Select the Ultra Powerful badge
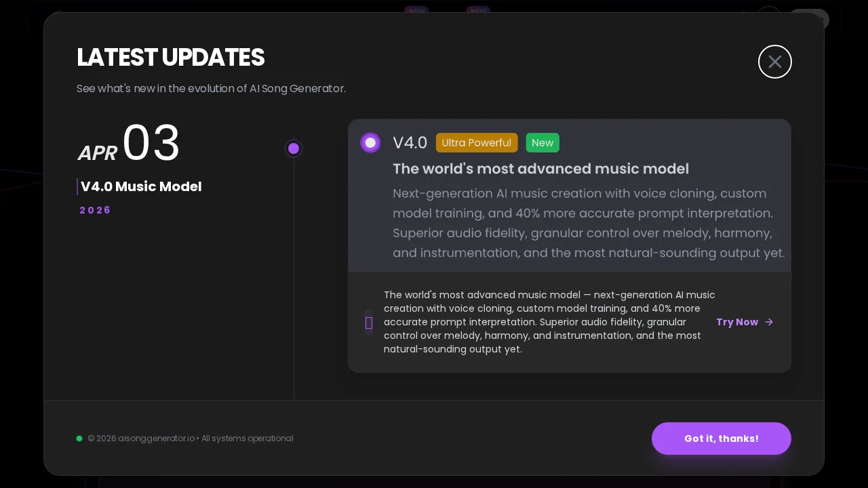 click(477, 142)
